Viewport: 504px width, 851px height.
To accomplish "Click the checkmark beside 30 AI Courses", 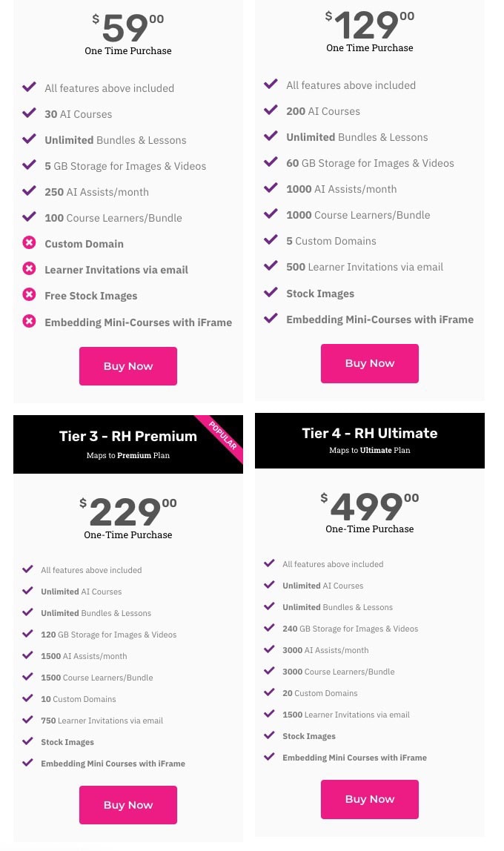I will point(30,113).
